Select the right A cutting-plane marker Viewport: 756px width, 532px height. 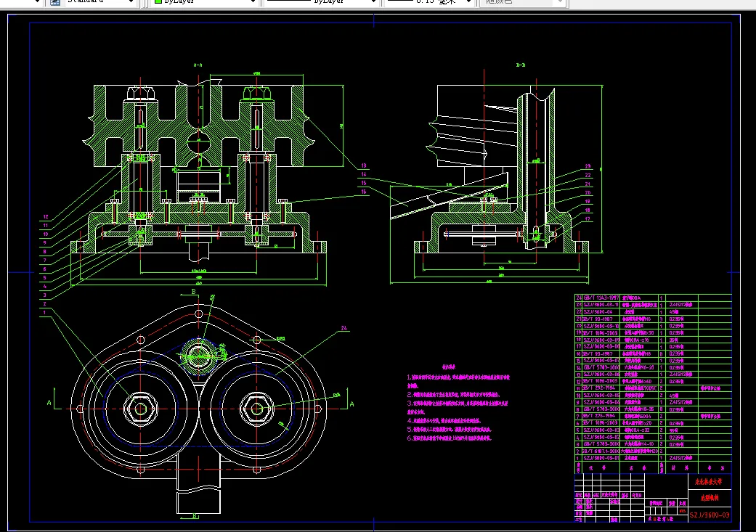click(x=351, y=404)
